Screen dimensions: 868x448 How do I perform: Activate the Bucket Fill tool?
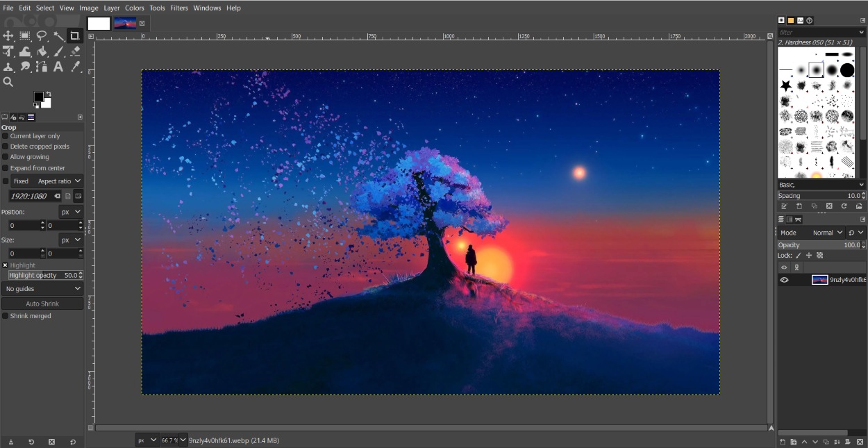[x=42, y=51]
